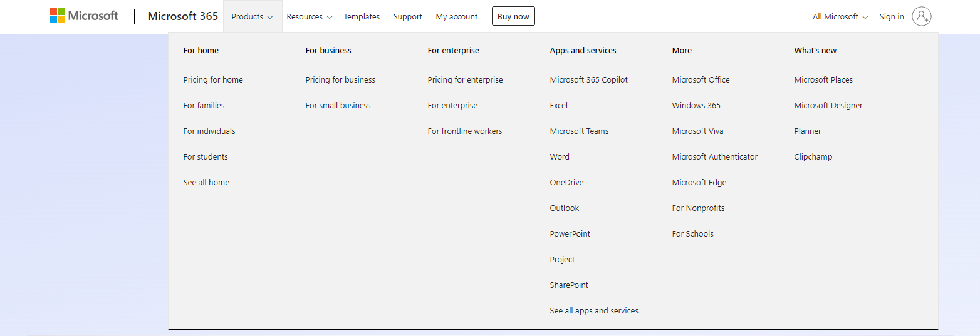Click the Buy now button
This screenshot has height=336, width=980.
(513, 16)
